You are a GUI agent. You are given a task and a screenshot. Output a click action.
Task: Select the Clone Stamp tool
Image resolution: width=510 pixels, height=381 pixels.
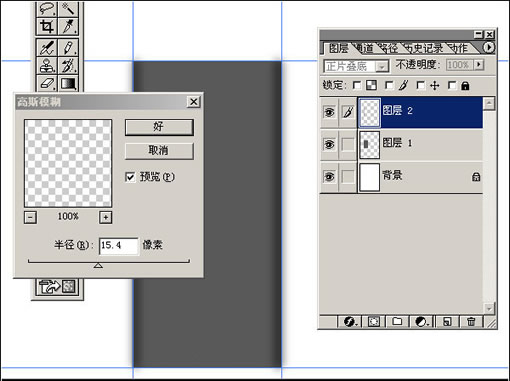tap(47, 65)
